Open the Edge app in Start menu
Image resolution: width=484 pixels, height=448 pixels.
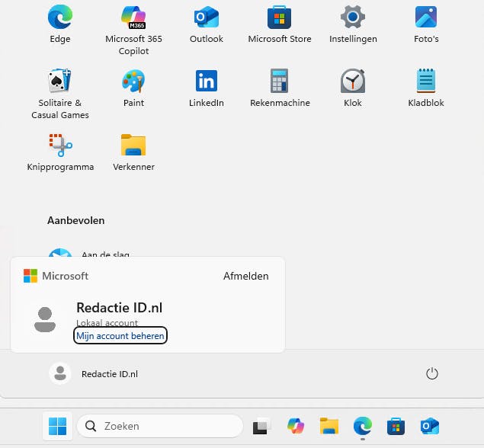(60, 24)
